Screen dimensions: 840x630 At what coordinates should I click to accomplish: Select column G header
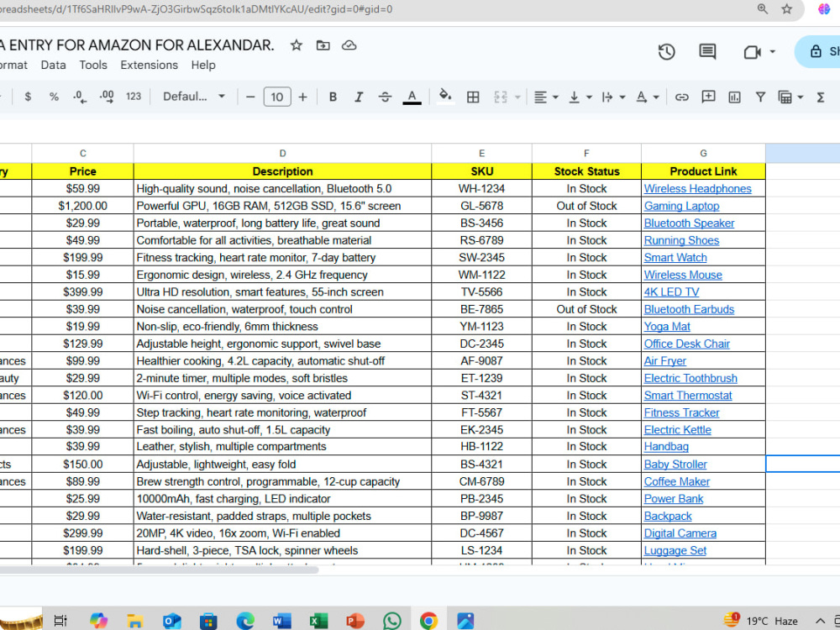tap(703, 153)
